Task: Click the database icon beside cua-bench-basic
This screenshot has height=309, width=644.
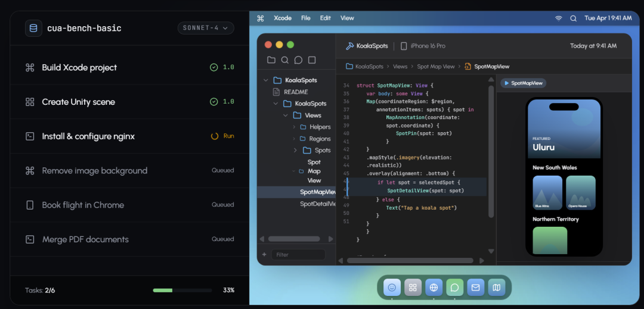Action: 33,28
